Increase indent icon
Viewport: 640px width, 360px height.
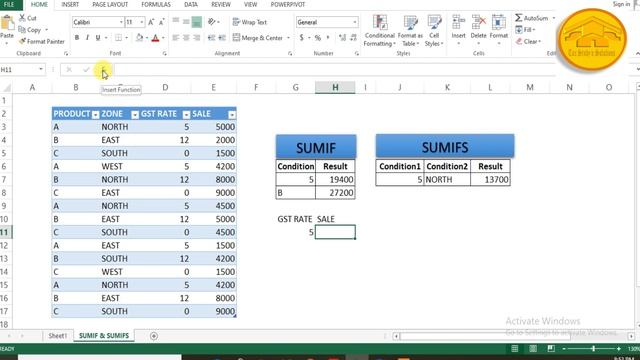click(222, 38)
